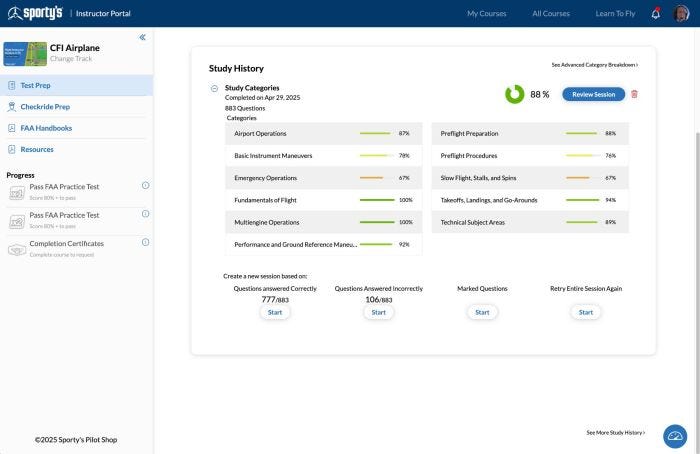Click info icon beside first Practice Test

click(x=145, y=185)
